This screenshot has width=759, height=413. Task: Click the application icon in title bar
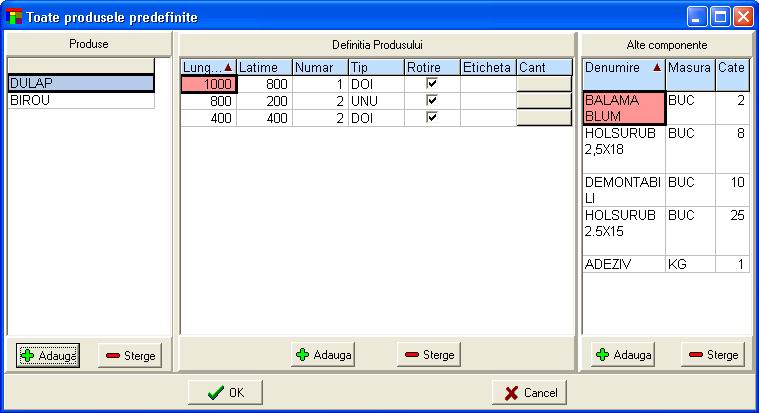14,17
